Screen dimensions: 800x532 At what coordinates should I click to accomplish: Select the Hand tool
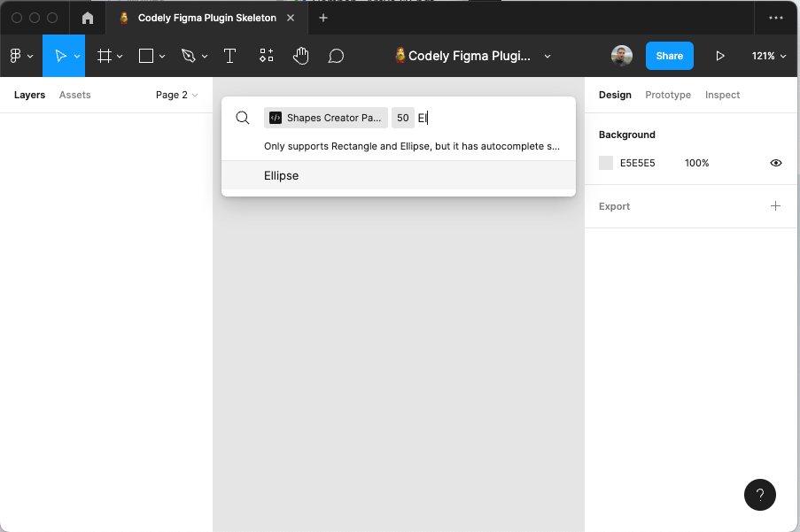click(301, 56)
